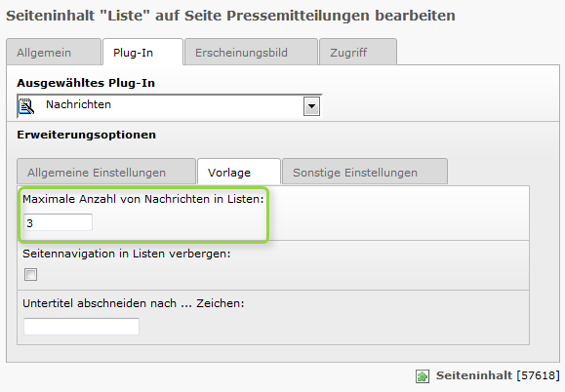Open the Erscheinungsbild tab
The image size is (565, 392).
[x=251, y=53]
